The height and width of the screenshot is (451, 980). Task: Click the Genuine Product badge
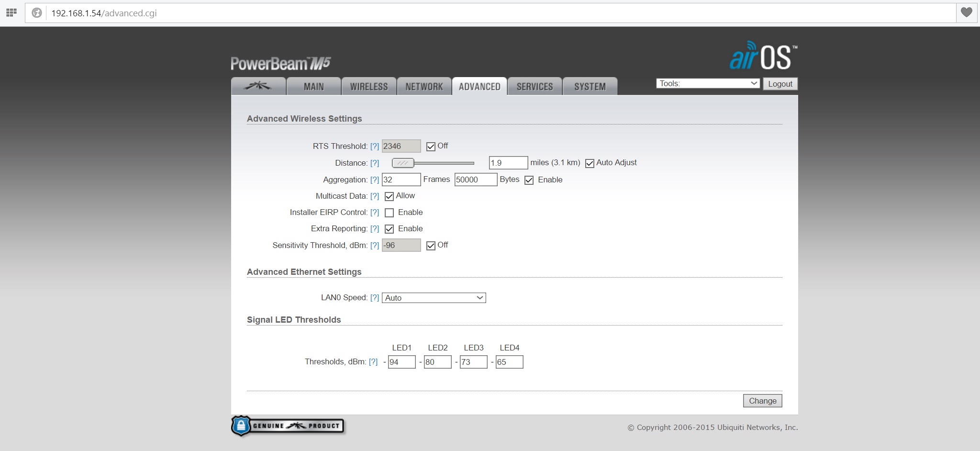point(288,426)
